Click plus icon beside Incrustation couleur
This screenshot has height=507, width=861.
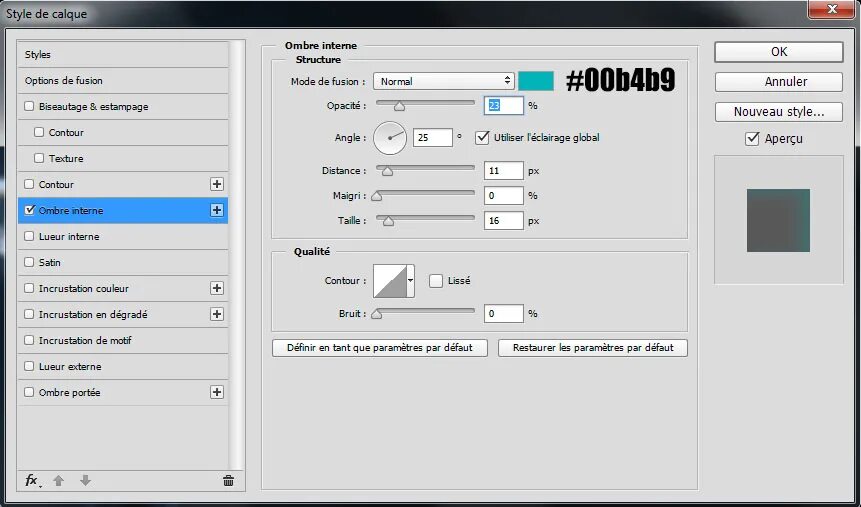pos(217,288)
